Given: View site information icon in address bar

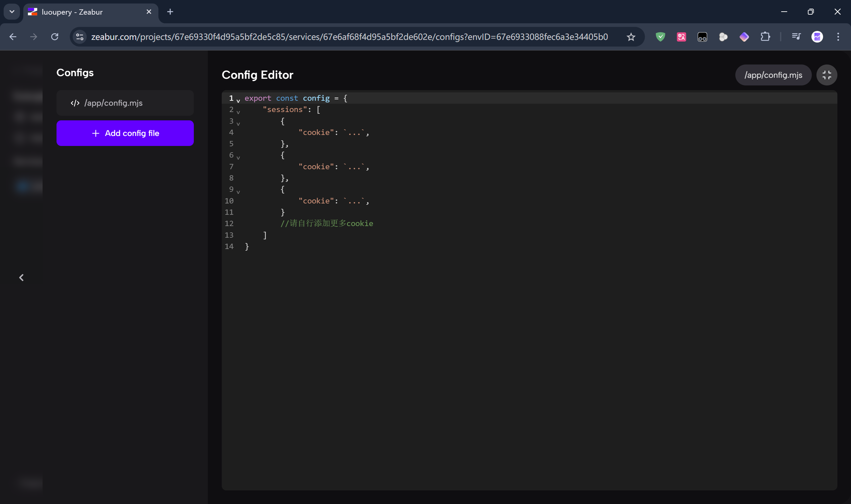Looking at the screenshot, I should click(x=80, y=37).
